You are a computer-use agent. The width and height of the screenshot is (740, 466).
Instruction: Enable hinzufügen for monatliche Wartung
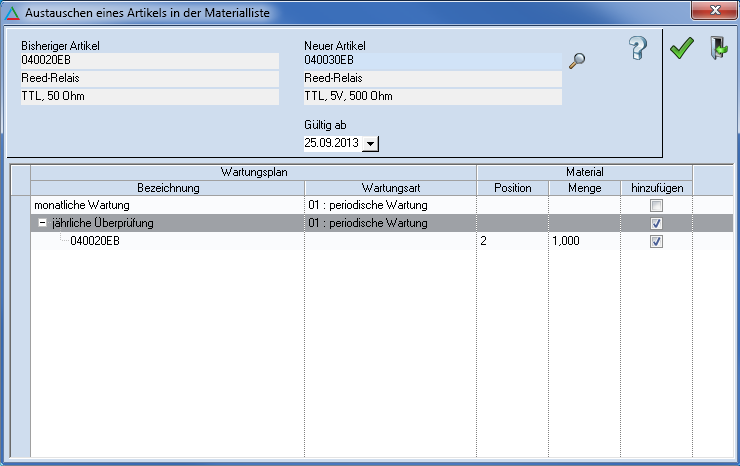[656, 205]
